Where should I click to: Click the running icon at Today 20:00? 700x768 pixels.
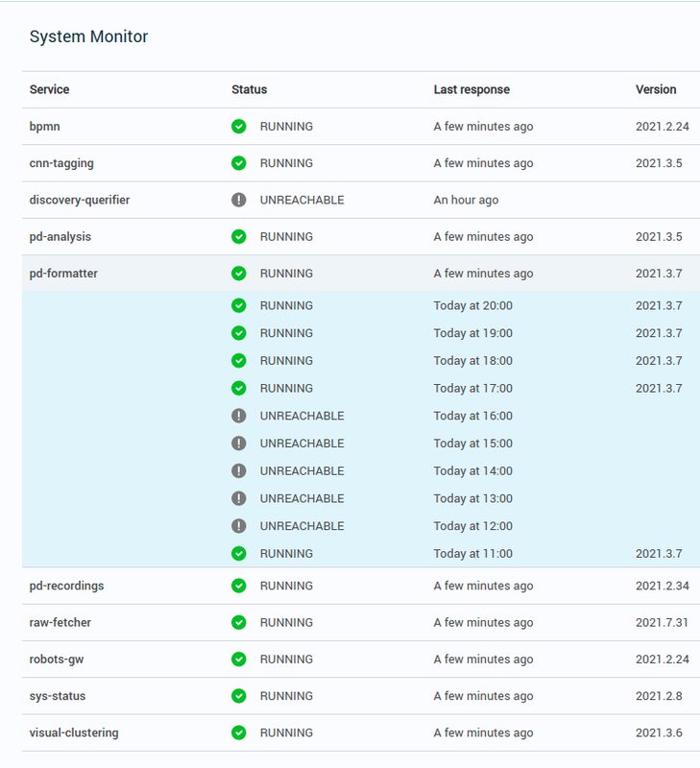click(238, 305)
